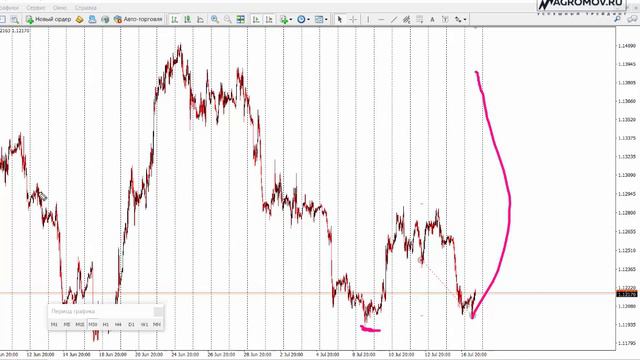This screenshot has height=360, width=640.
Task: Select the text label box tool
Action: 445,19
